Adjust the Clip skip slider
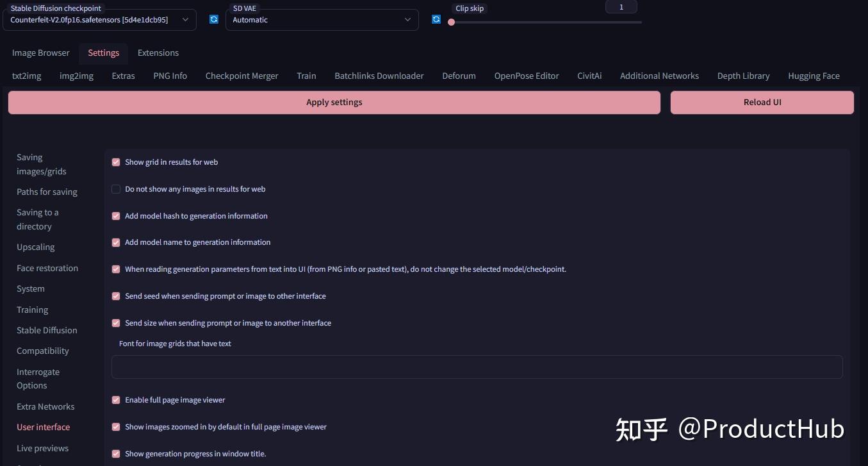 [x=452, y=22]
